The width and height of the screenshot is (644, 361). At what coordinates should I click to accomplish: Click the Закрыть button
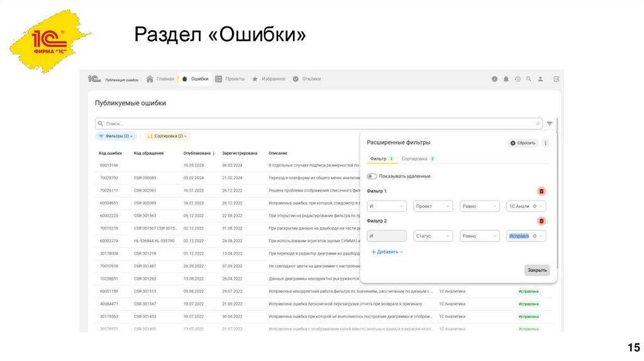point(537,270)
